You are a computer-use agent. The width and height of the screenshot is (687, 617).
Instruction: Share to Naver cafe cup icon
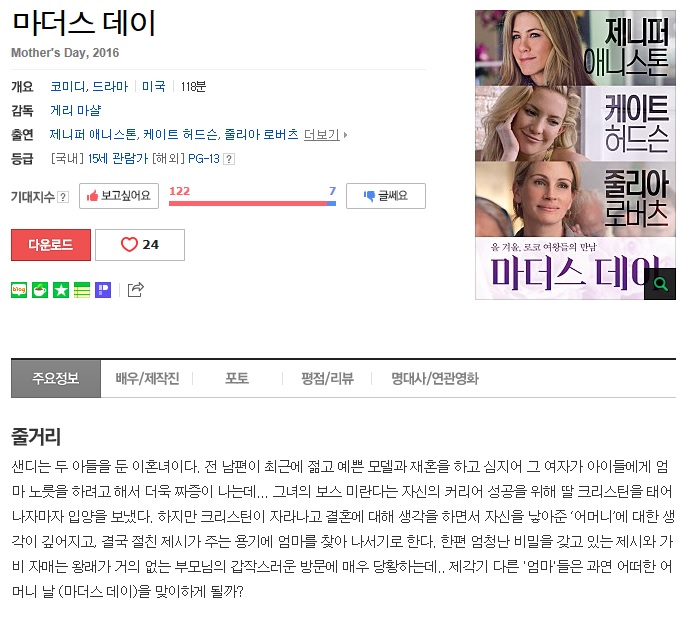[x=40, y=290]
